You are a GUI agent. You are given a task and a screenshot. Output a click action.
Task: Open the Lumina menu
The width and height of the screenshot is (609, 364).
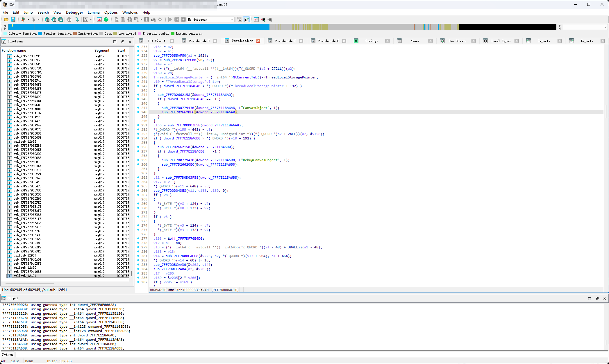click(94, 12)
